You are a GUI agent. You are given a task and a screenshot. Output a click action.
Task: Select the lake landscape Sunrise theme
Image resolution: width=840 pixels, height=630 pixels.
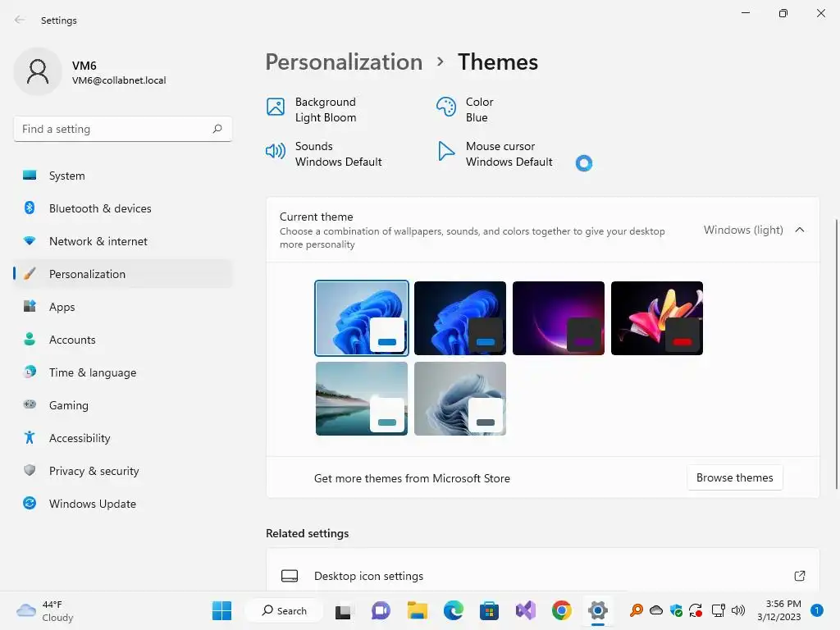(x=362, y=399)
